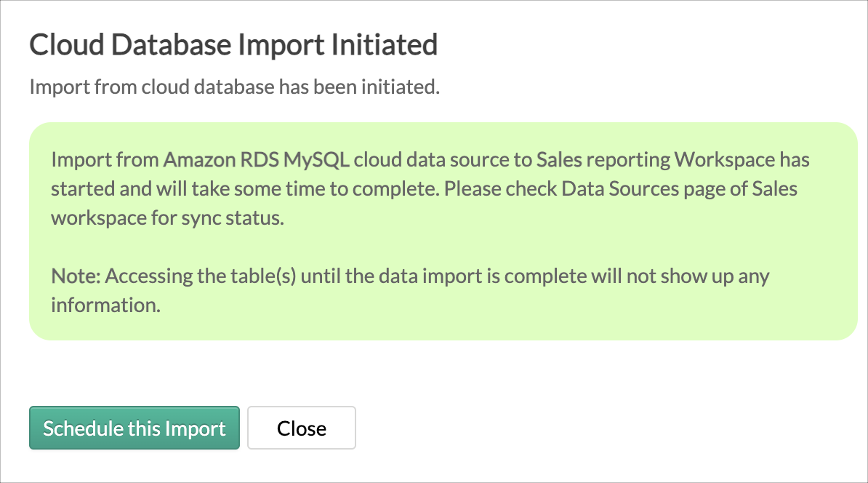Click the Cloud Database Import Initiated heading
This screenshot has height=483, width=868.
pyautogui.click(x=233, y=45)
